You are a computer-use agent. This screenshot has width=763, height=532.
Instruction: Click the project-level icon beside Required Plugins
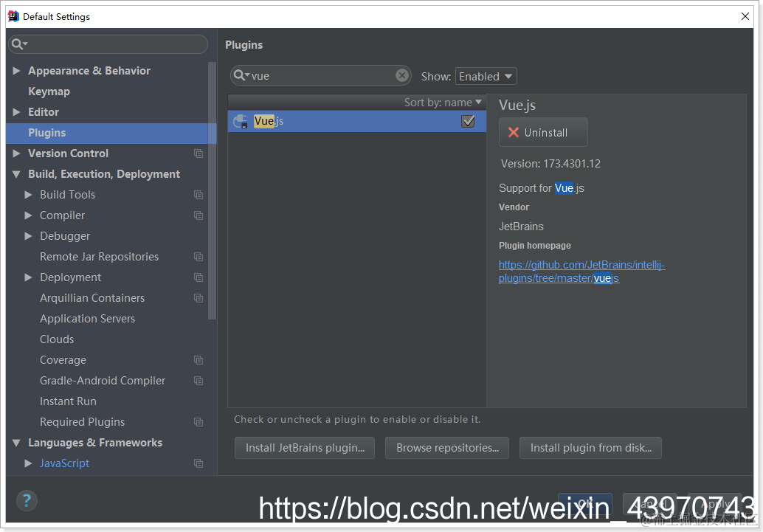[198, 422]
